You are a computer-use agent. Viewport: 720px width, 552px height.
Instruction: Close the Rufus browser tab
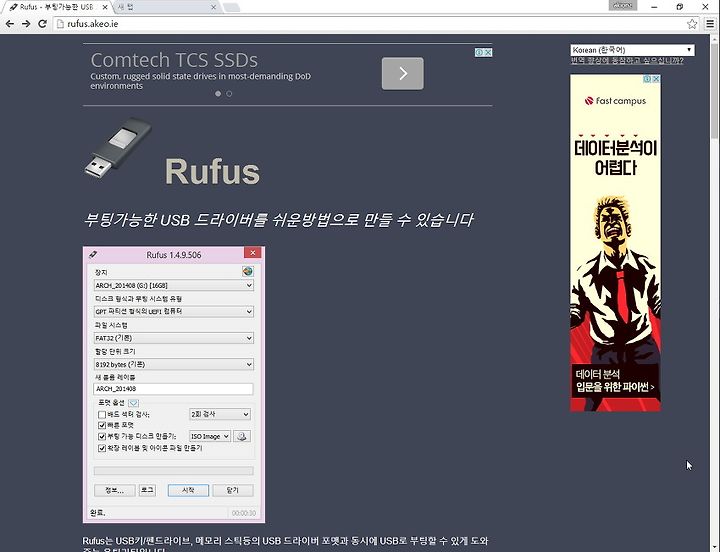point(105,7)
